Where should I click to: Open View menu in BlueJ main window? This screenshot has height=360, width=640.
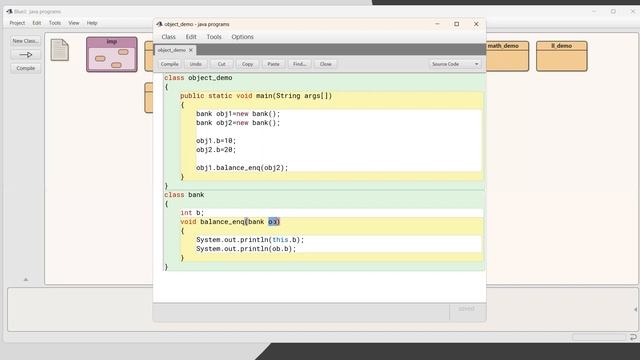coord(73,23)
